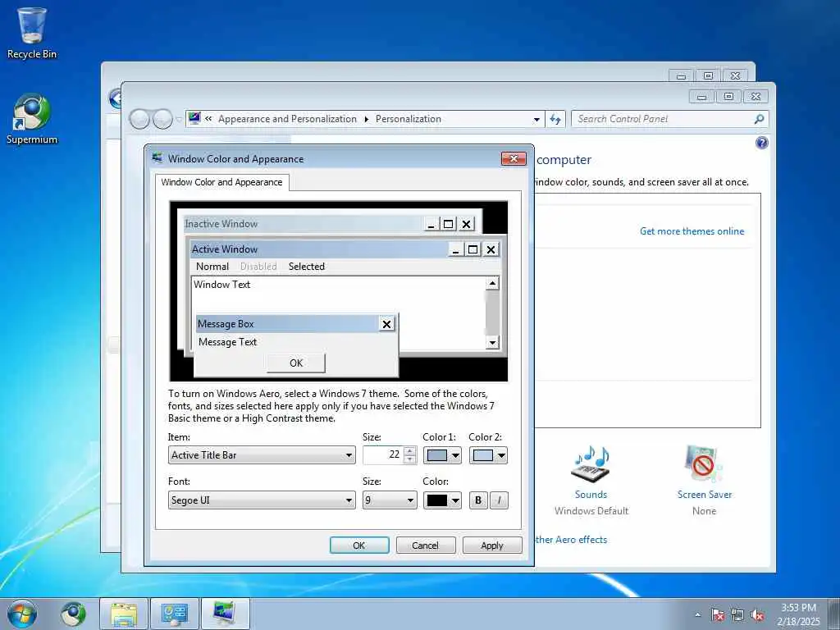Toggle Bold font button

point(478,500)
